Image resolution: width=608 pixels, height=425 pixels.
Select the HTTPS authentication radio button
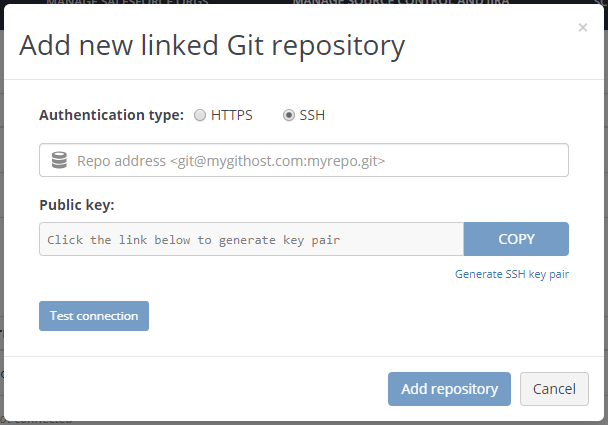tap(200, 115)
